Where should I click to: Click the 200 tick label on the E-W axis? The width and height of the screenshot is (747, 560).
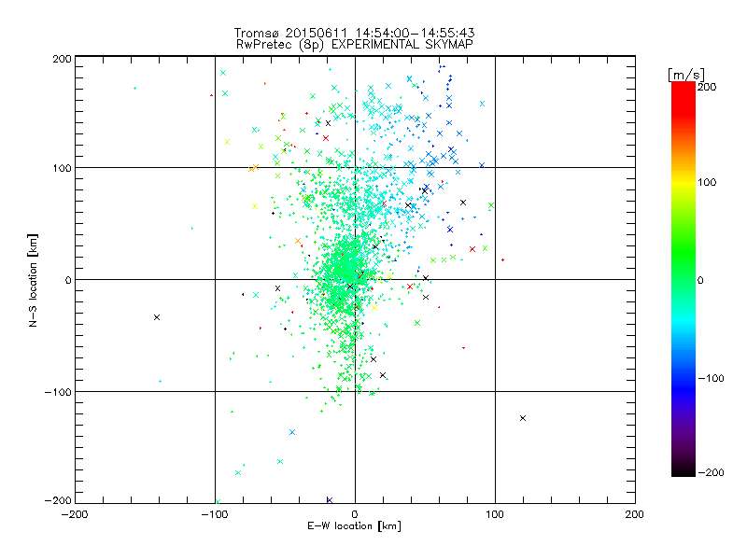click(x=635, y=514)
